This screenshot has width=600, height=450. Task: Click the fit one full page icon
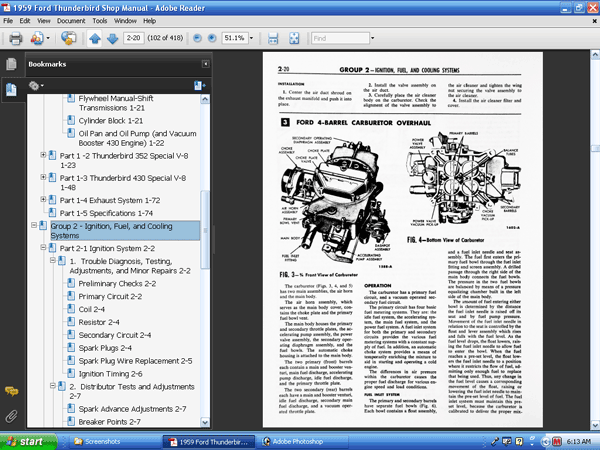(294, 38)
